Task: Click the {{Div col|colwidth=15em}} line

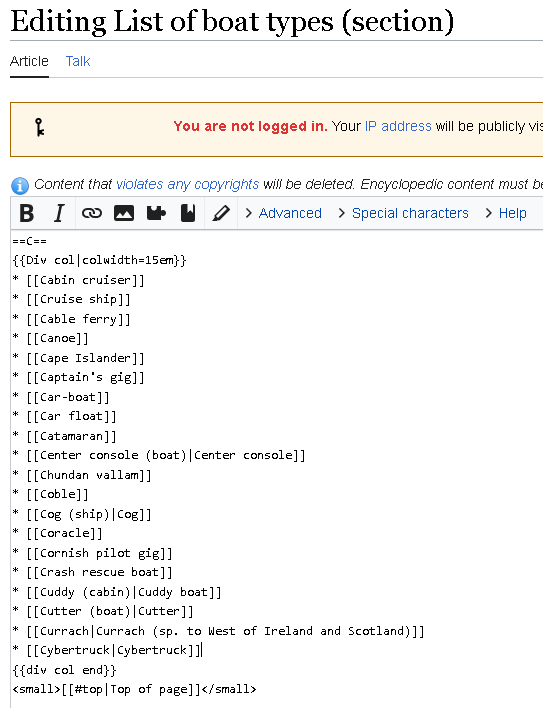Action: [x=100, y=260]
